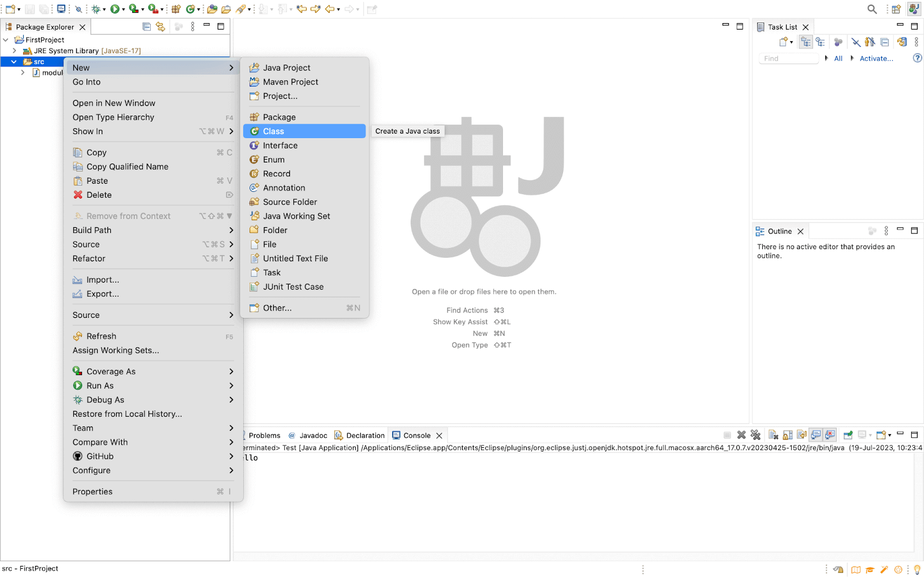Click the New Java Package toolbar icon

[176, 9]
